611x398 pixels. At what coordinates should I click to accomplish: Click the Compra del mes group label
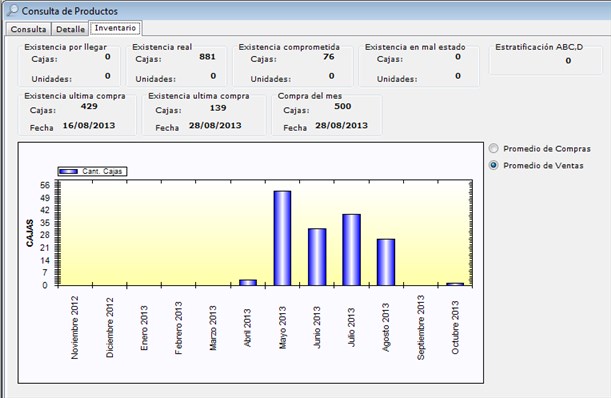[x=310, y=96]
